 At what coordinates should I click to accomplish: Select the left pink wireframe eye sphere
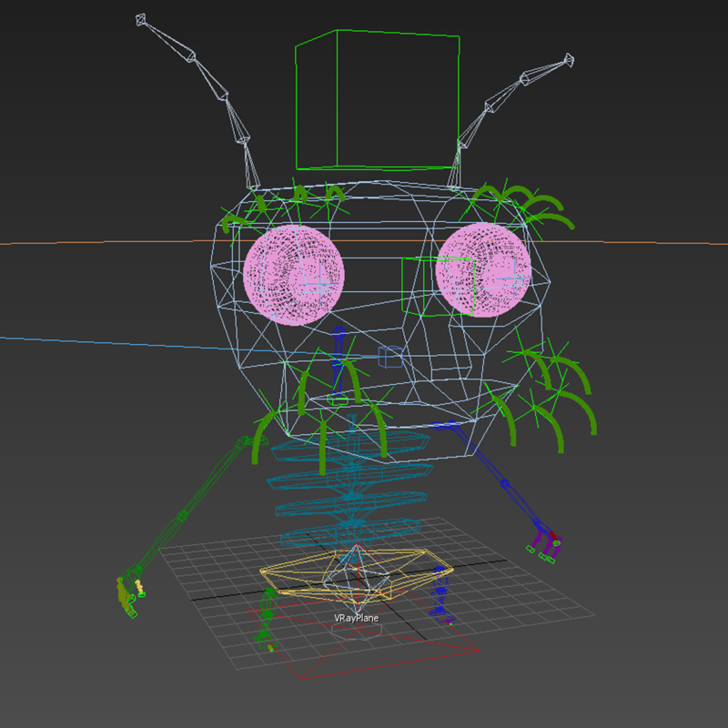294,273
